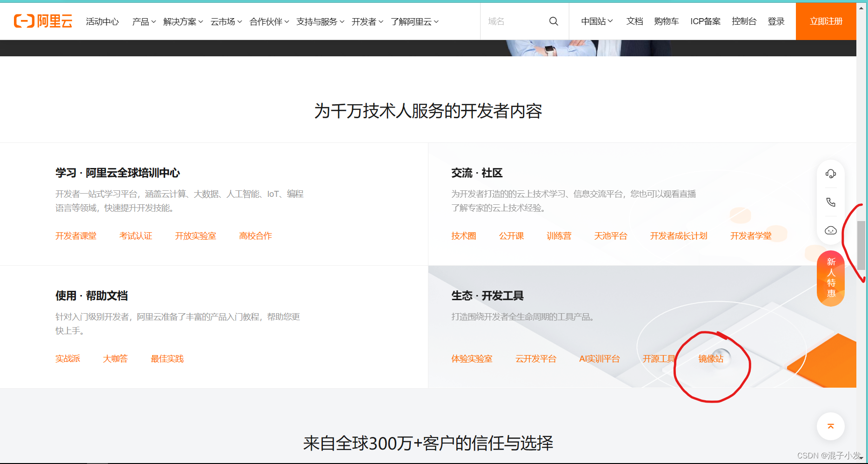Open the 活动中心 menu item
Screen dimensions: 868x464
click(102, 22)
